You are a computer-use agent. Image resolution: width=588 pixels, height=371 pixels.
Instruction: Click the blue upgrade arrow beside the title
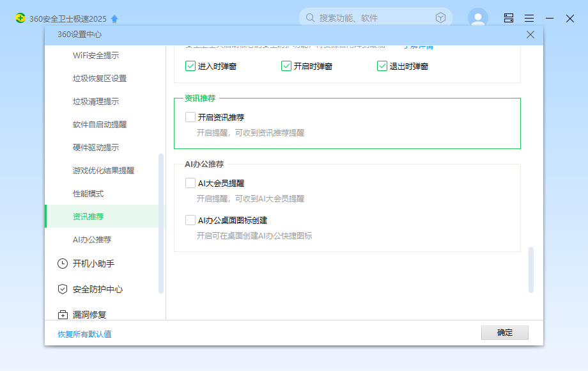(114, 18)
